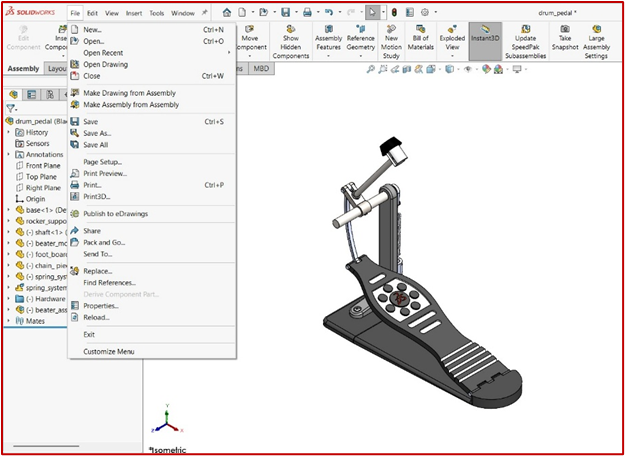This screenshot has height=456, width=625.
Task: Click Update SpeedPak Subassemblies
Action: [x=526, y=41]
